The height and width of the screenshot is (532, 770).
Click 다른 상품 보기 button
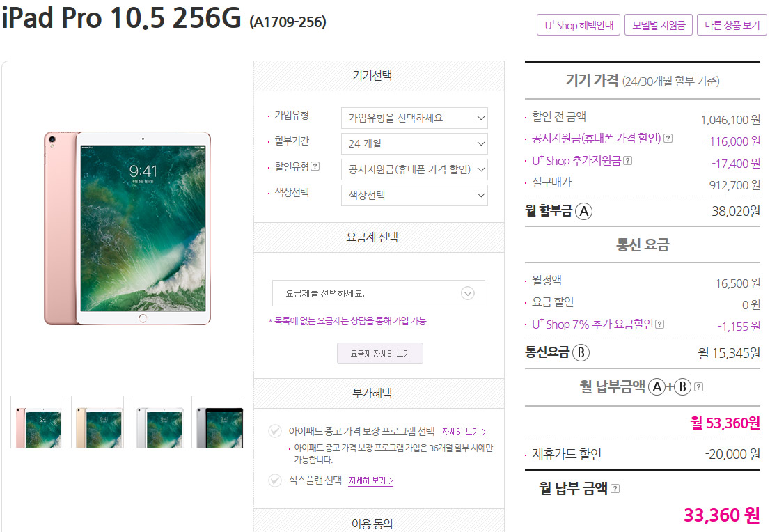pyautogui.click(x=732, y=25)
